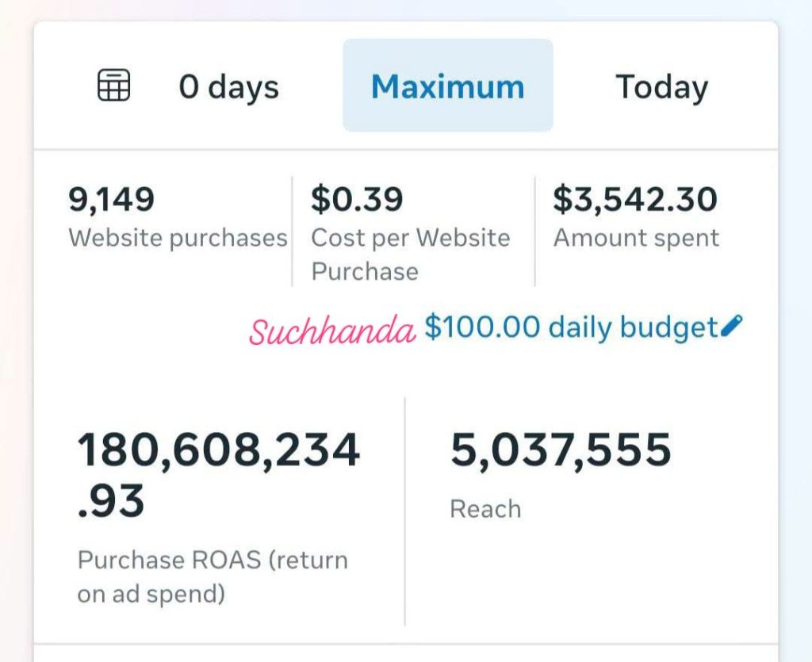812x662 pixels.
Task: Click the $0.39 cost value
Action: [x=357, y=199]
